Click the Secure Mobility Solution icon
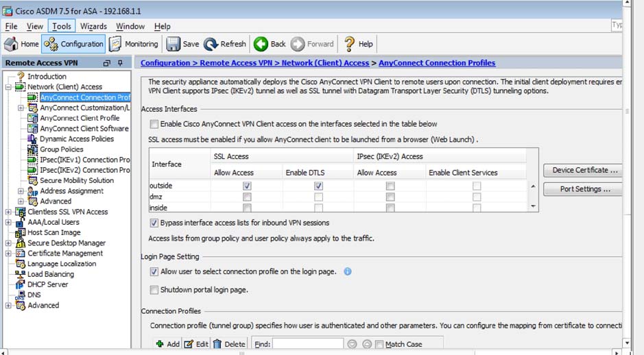The height and width of the screenshot is (355, 644). click(32, 180)
